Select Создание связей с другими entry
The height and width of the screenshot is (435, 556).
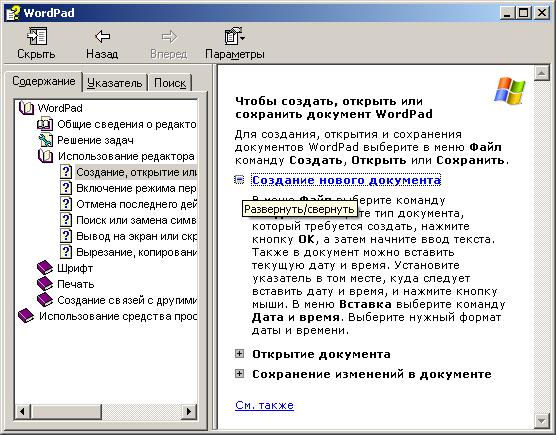127,300
